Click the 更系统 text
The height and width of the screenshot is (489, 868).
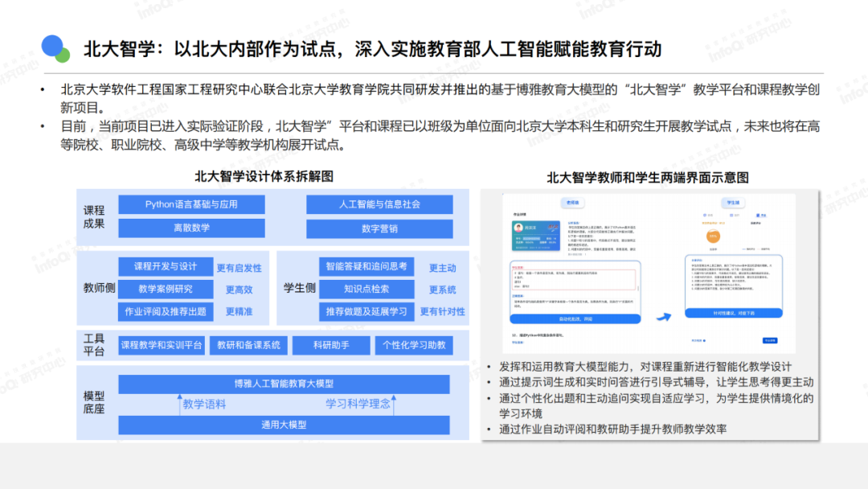coord(442,290)
